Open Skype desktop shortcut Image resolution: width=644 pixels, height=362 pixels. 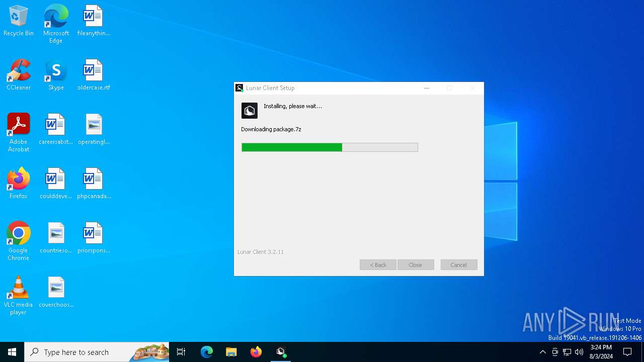[x=56, y=75]
